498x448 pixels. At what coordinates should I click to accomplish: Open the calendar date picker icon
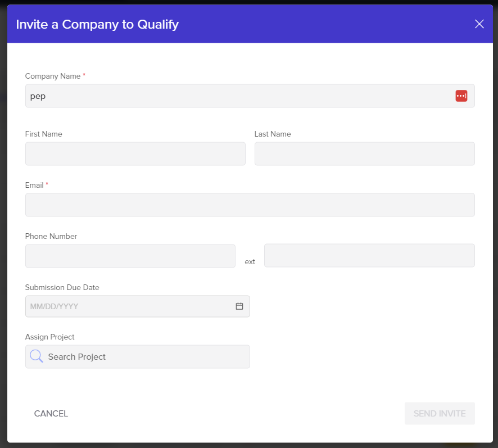pos(239,306)
